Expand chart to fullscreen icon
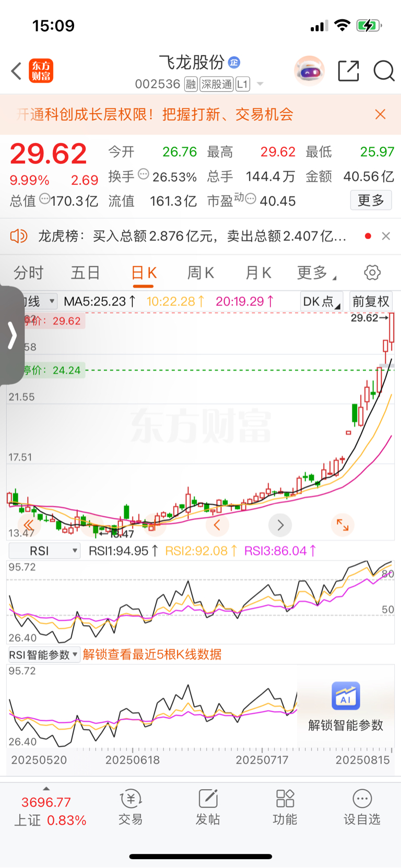401x868 pixels. tap(343, 525)
